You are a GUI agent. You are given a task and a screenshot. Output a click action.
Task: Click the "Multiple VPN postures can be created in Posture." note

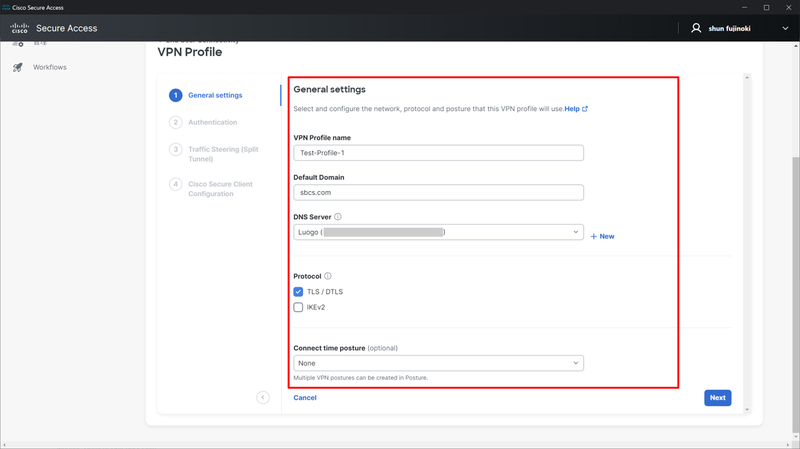361,378
